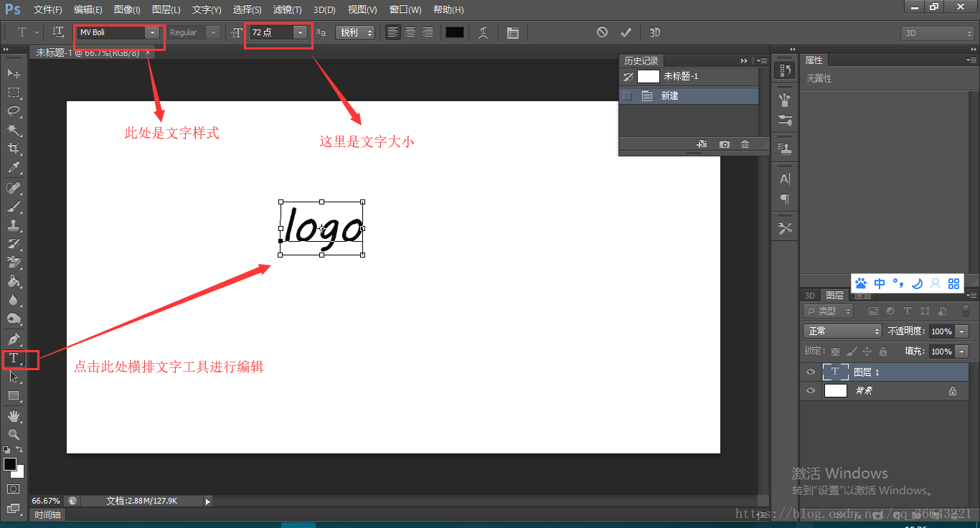Filter layers list by type layers

pyautogui.click(x=908, y=311)
